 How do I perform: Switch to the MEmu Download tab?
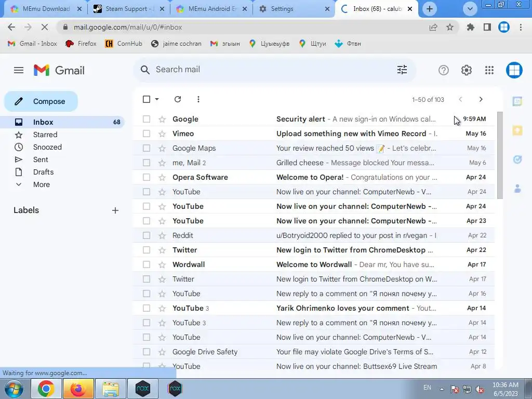pos(46,9)
